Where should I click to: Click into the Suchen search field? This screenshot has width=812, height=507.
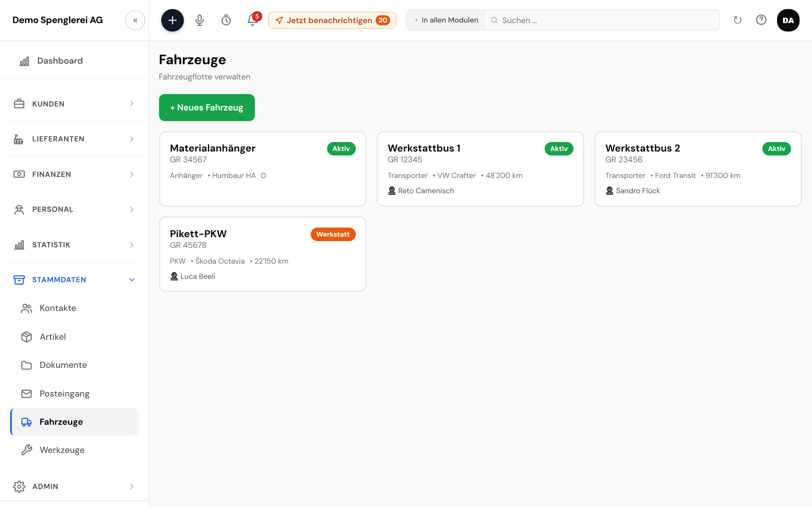tap(602, 20)
